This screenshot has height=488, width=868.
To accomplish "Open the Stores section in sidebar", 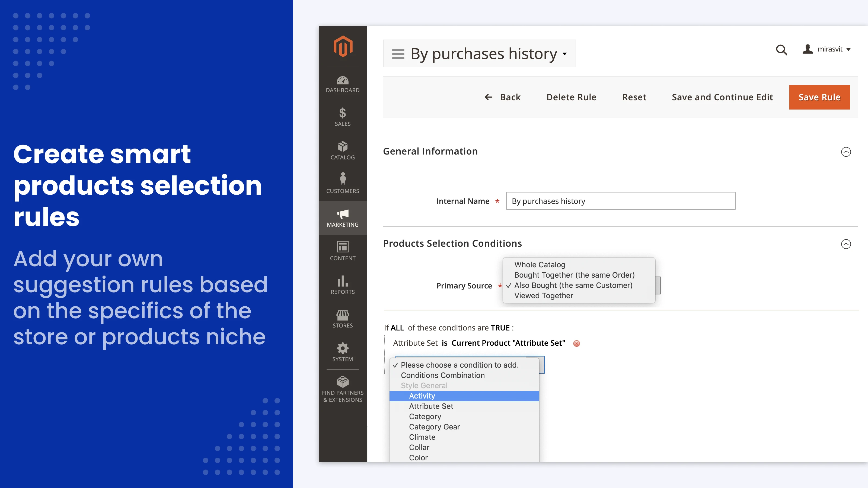I will click(x=342, y=319).
